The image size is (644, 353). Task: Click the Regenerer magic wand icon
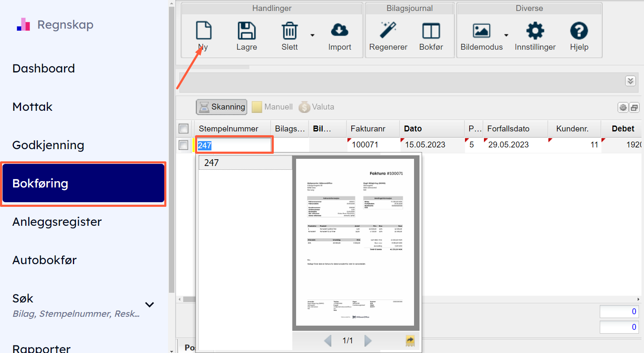click(388, 31)
